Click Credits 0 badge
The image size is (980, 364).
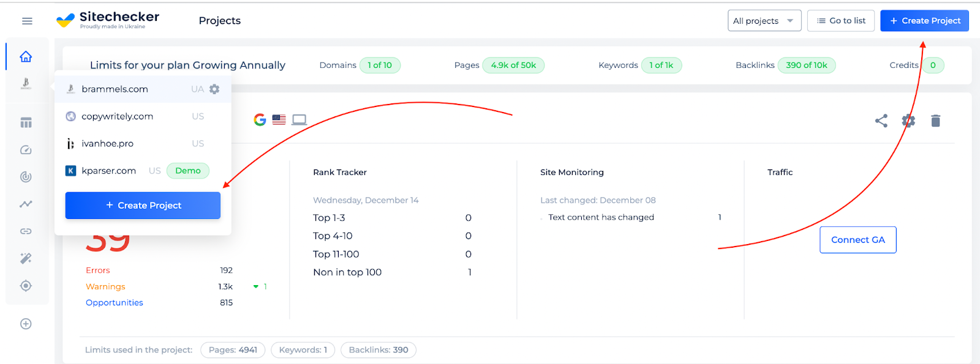(x=933, y=65)
